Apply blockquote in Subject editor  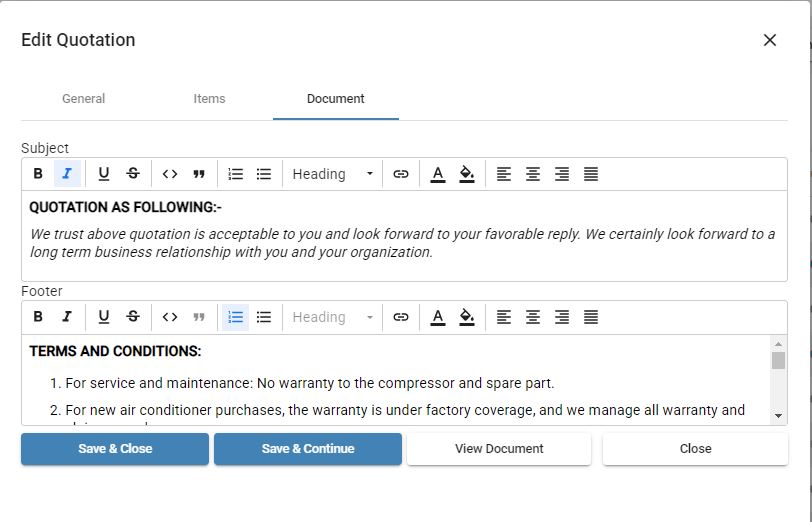click(199, 174)
